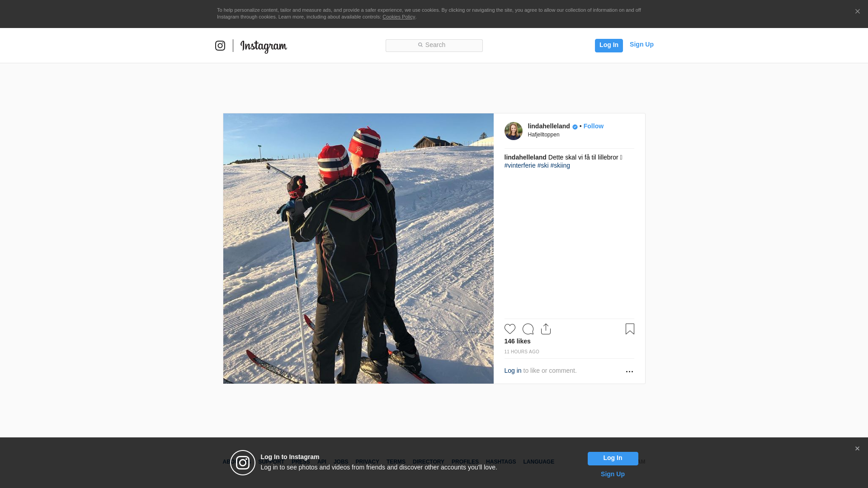
Task: Click the Search input field
Action: pos(434,45)
